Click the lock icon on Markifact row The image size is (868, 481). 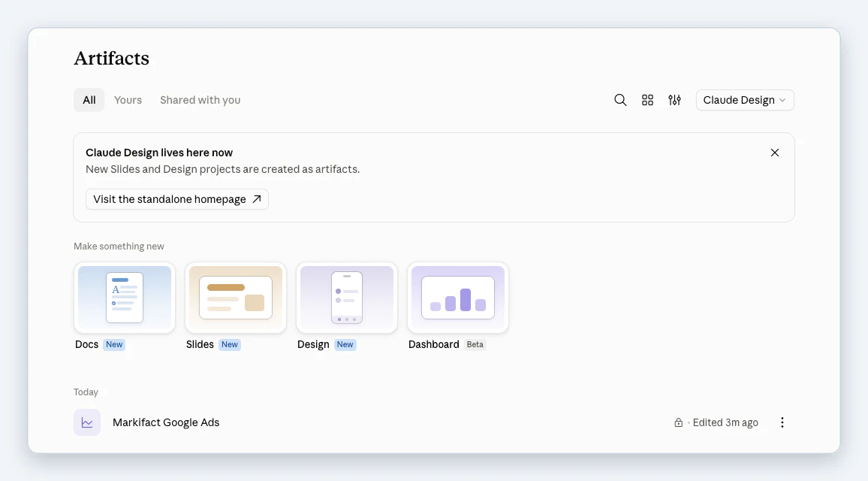[678, 423]
